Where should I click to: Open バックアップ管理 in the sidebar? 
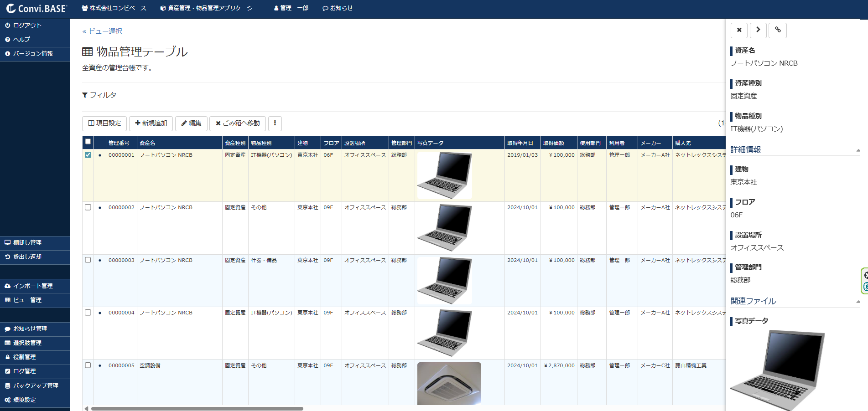pyautogui.click(x=36, y=386)
